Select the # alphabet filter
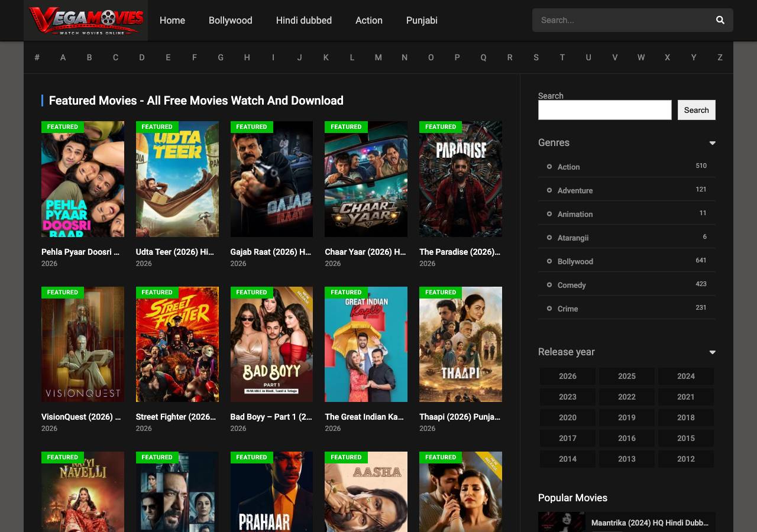Image resolution: width=757 pixels, height=532 pixels. point(37,57)
